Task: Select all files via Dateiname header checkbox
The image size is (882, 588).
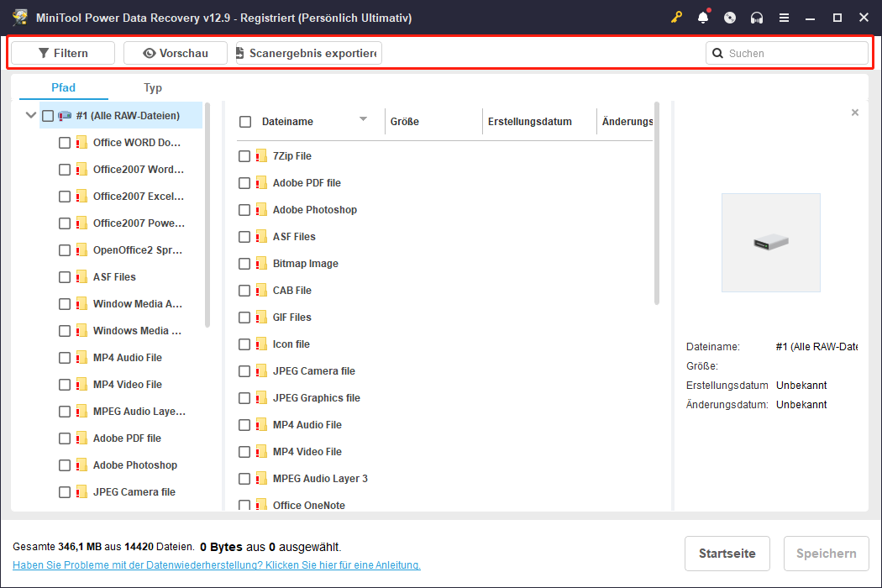Action: 245,122
